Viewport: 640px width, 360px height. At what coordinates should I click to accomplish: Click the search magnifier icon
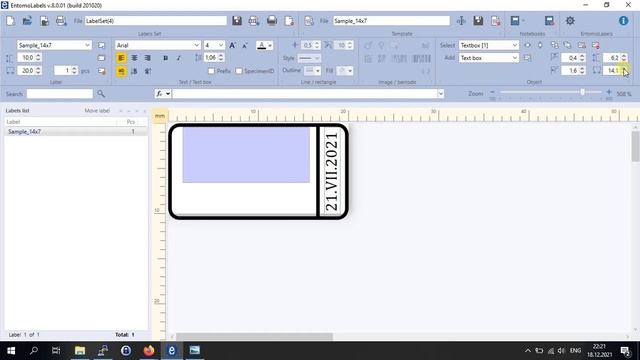click(x=101, y=94)
